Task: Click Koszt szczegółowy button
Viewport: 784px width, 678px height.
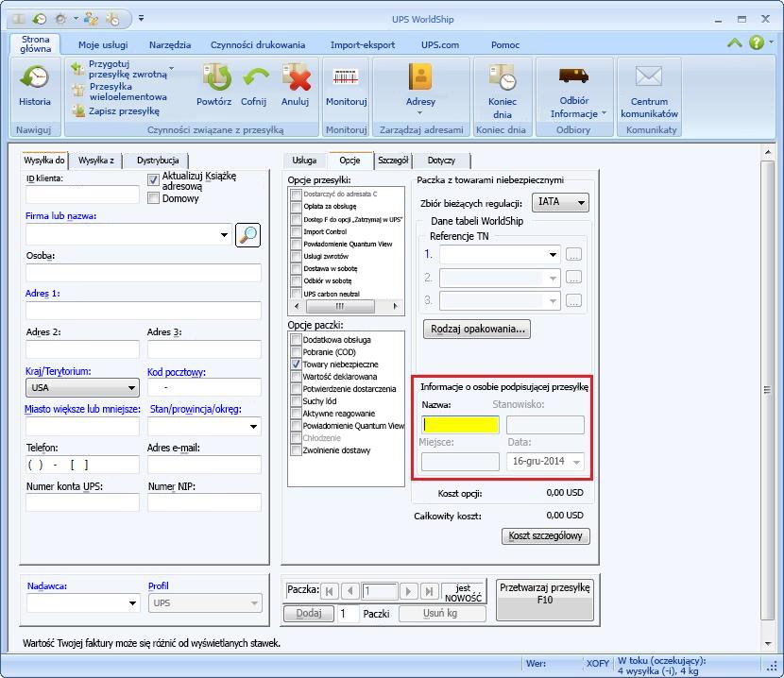Action: [x=546, y=536]
